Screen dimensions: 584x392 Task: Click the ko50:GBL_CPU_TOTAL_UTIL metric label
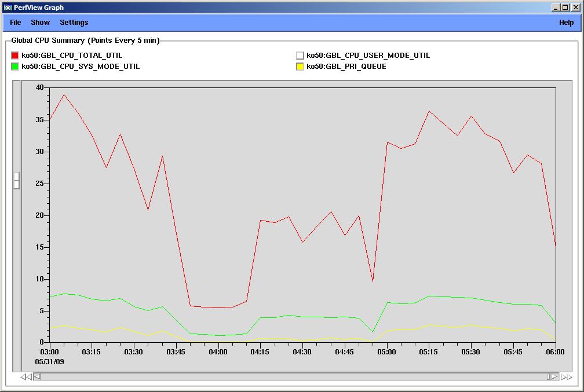72,56
